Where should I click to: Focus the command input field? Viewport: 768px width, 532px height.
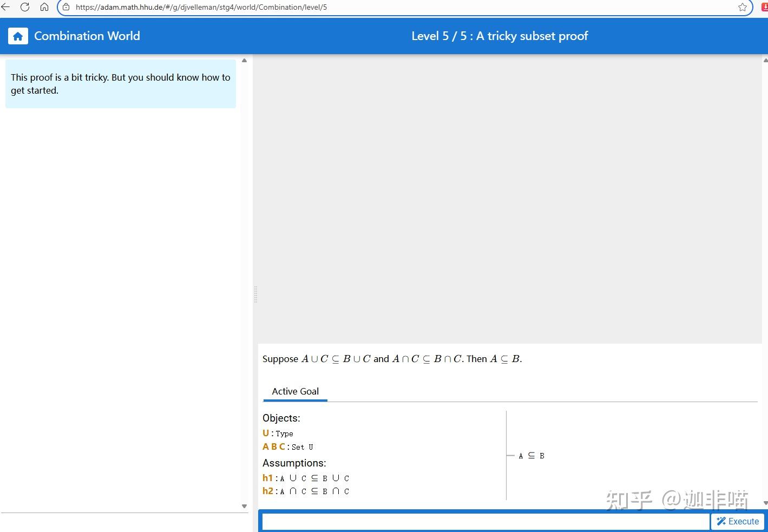click(484, 521)
